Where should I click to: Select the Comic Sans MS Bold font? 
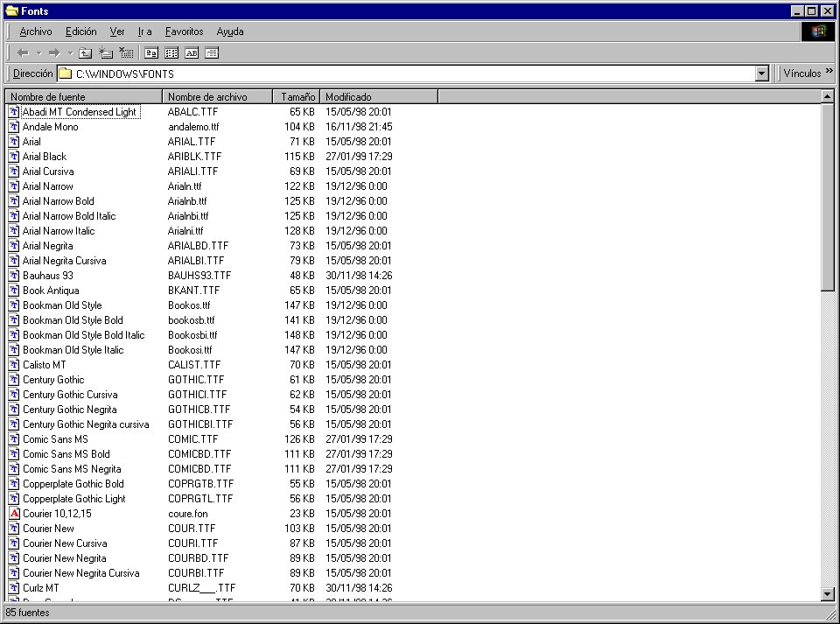(x=66, y=454)
